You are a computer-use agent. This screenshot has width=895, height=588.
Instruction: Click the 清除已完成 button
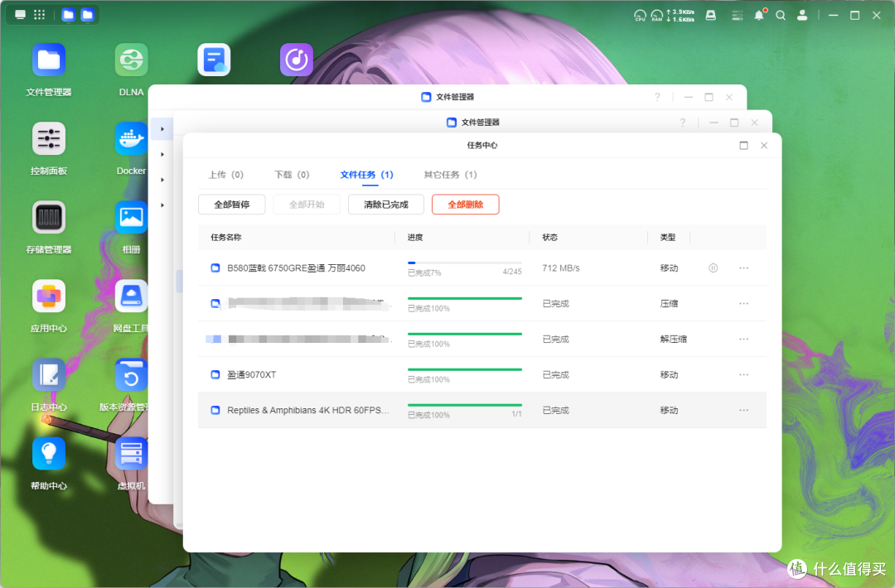[386, 205]
